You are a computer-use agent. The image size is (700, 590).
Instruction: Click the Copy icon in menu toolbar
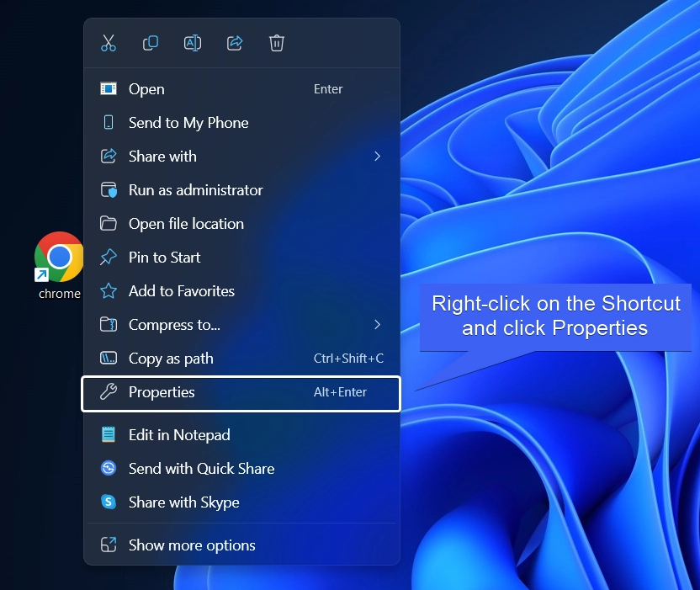point(151,43)
